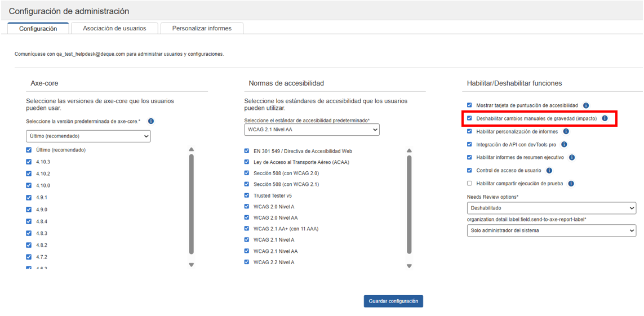Uncheck the axe-core 4.10.3 version checkbox
This screenshot has height=316, width=644.
click(x=29, y=162)
